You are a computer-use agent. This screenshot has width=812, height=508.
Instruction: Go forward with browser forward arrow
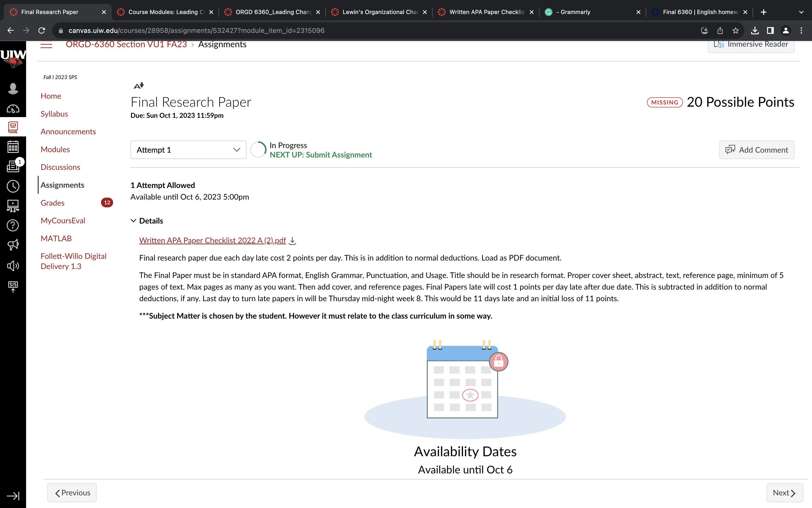26,30
